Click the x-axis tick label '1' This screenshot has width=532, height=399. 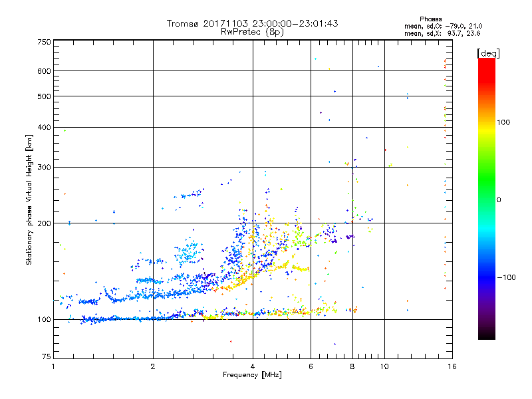click(53, 366)
